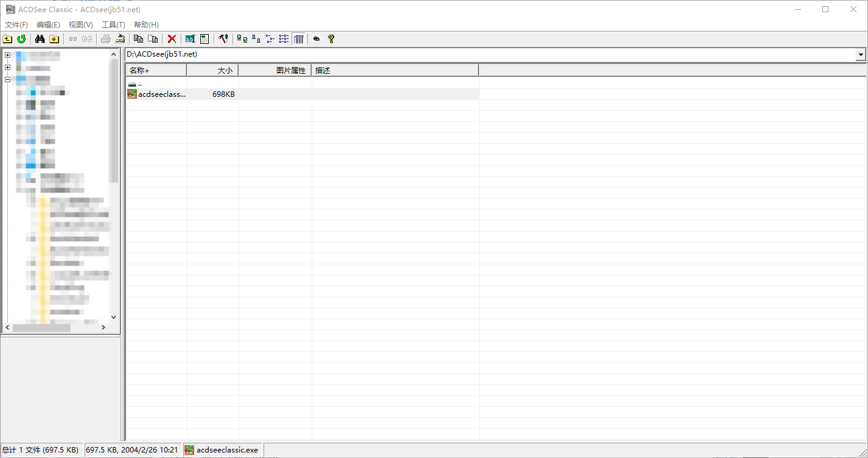Click the scanner acquire icon
Viewport: 868px width, 458px height.
pos(121,39)
